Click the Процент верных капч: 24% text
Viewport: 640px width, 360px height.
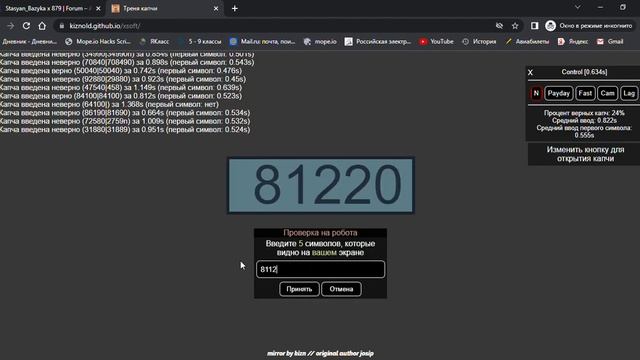tap(584, 113)
